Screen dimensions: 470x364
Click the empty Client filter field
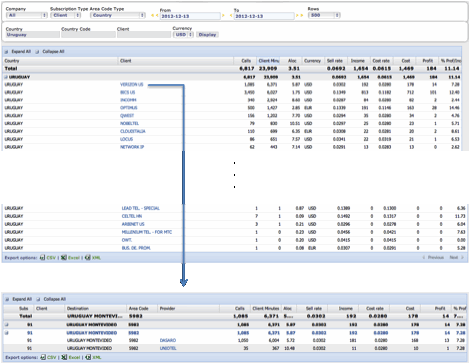tap(144, 35)
